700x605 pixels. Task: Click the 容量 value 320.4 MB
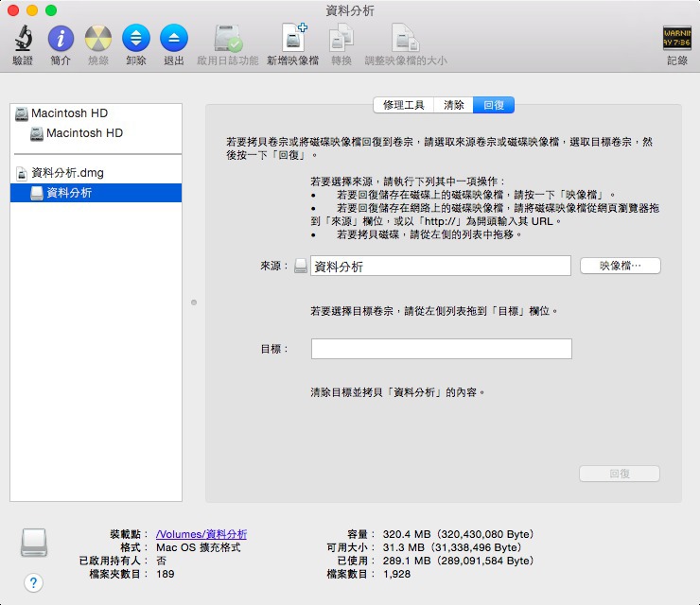pyautogui.click(x=458, y=534)
